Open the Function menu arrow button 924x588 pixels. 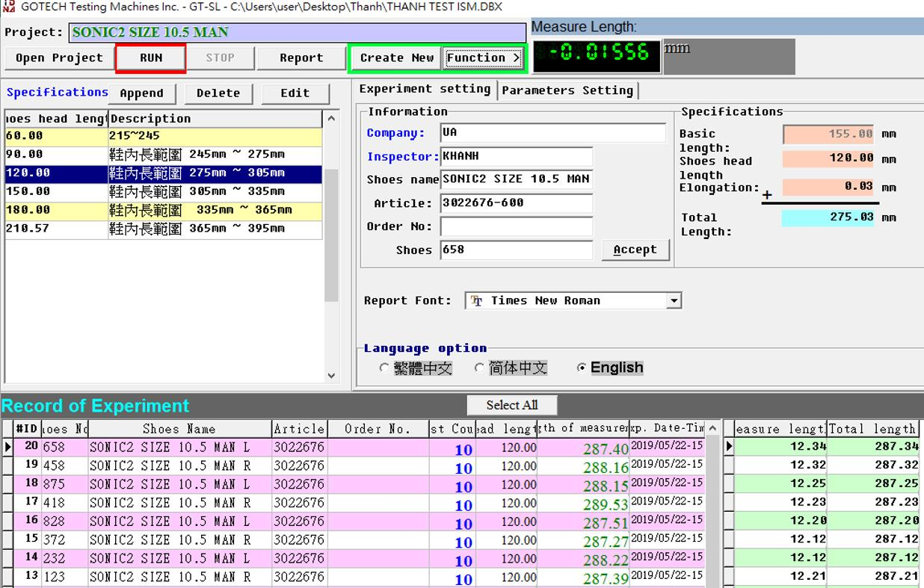(x=483, y=58)
